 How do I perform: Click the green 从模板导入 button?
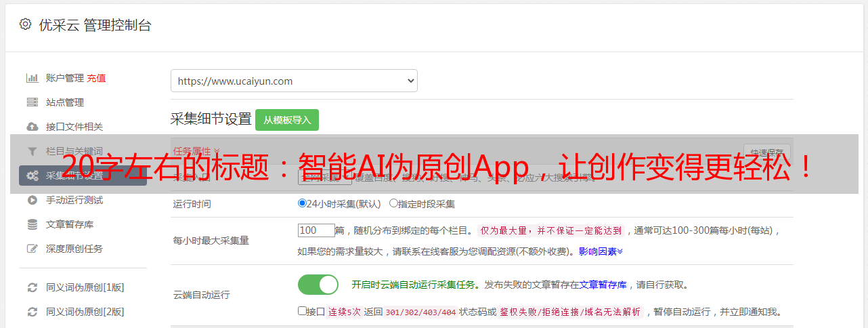(287, 120)
